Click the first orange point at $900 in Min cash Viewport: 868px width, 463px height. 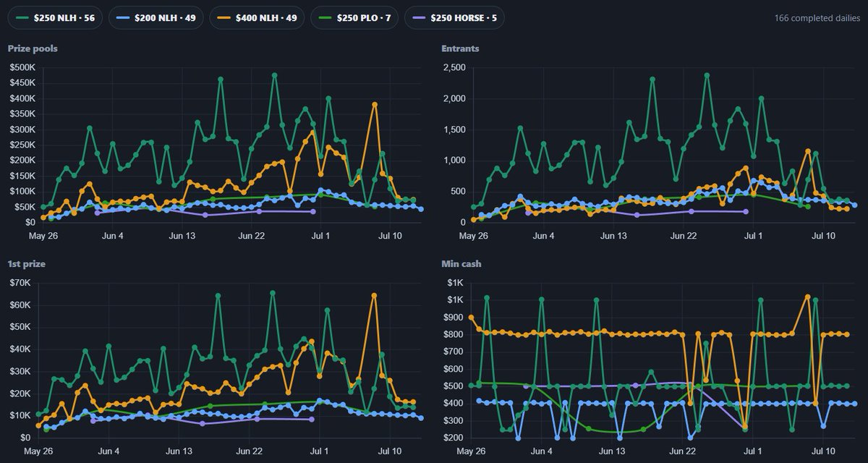click(472, 317)
